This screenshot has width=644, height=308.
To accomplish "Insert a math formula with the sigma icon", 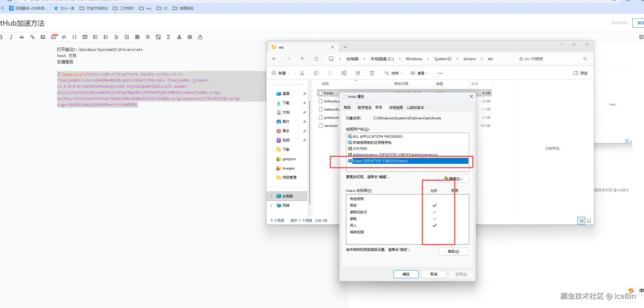I will 169,37.
